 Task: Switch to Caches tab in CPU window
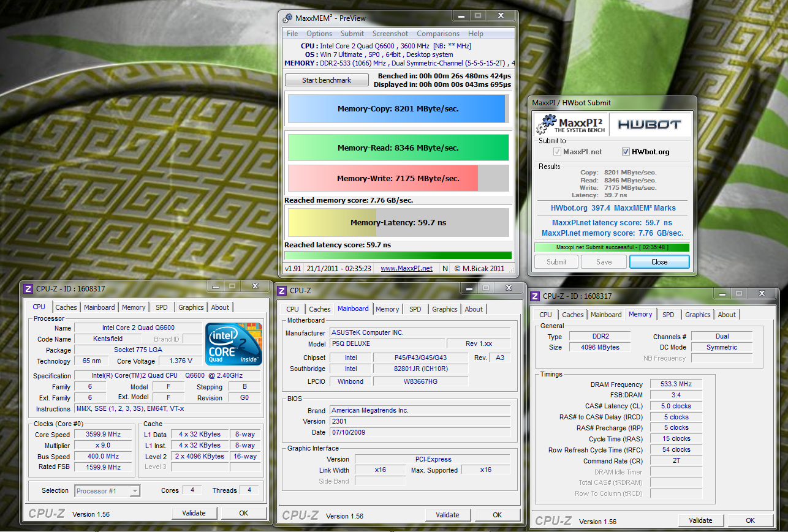[66, 307]
